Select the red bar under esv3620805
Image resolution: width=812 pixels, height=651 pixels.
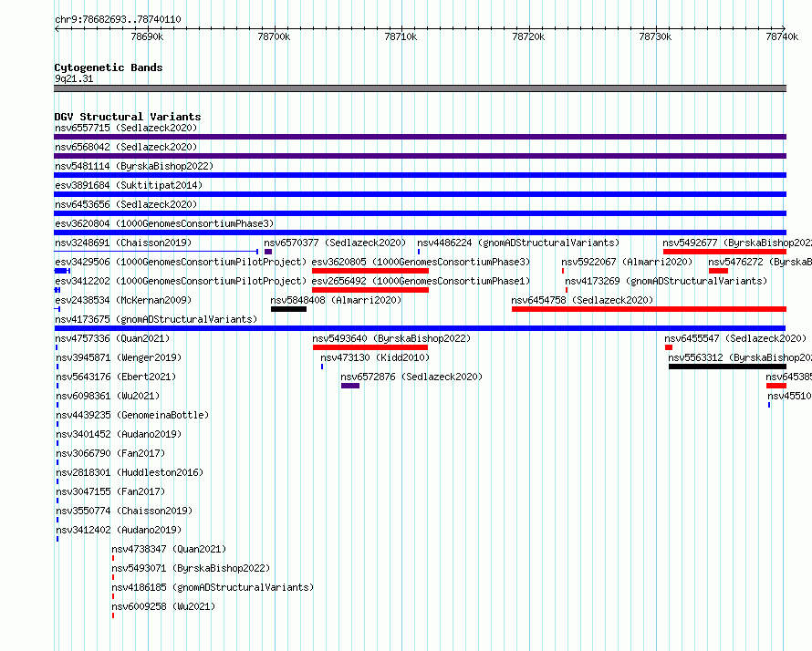click(x=370, y=271)
